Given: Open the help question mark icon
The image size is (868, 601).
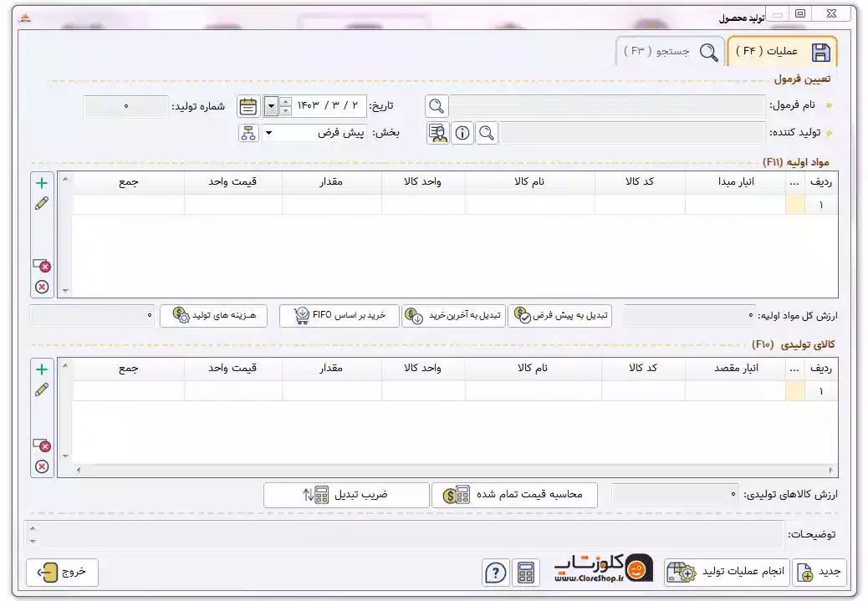Looking at the screenshot, I should (x=495, y=573).
